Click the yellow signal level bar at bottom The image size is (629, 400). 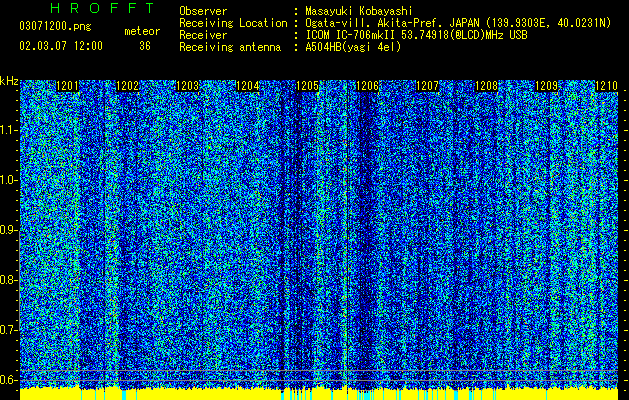tap(319, 394)
